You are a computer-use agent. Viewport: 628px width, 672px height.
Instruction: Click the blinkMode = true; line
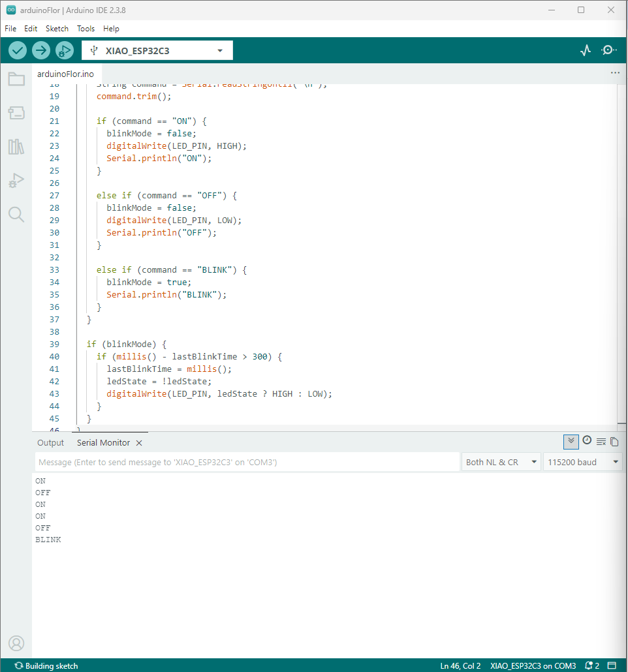pyautogui.click(x=149, y=283)
